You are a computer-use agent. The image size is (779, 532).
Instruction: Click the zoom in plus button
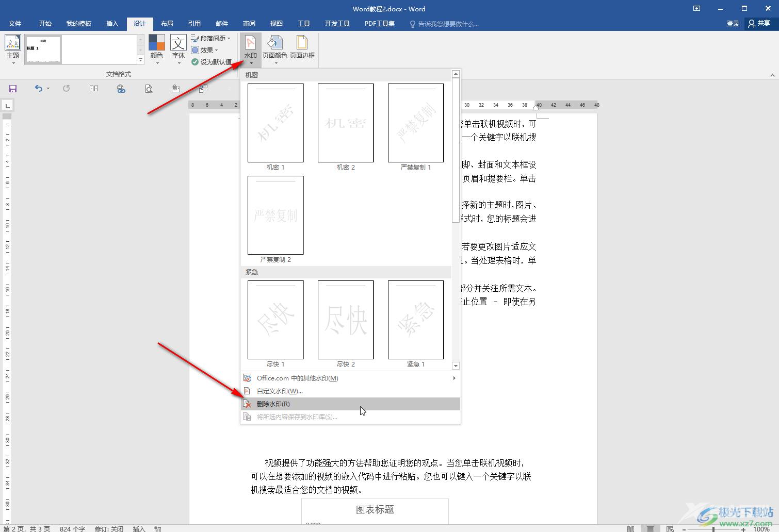[x=743, y=529]
